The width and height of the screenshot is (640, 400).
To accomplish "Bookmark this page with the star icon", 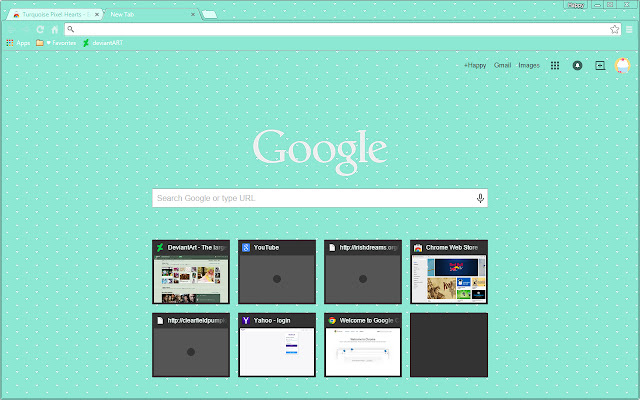I will point(614,29).
